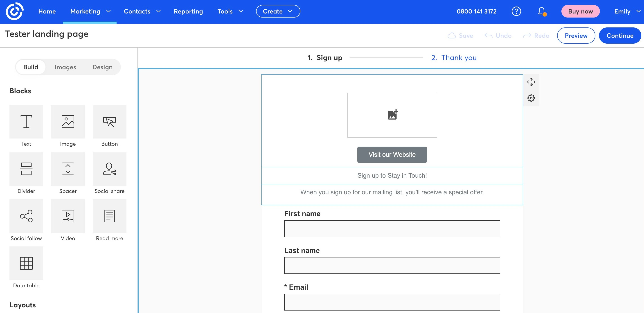
Task: Switch to the Build tab
Action: coord(31,67)
